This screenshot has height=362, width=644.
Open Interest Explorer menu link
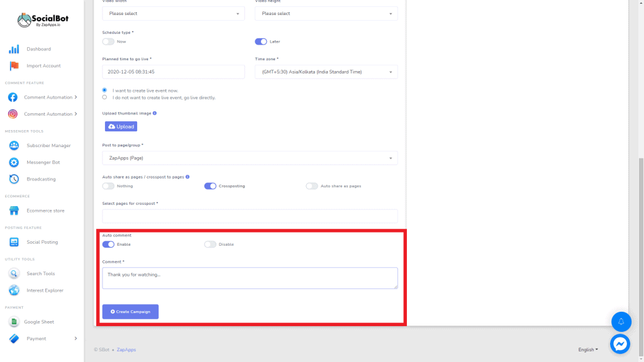[45, 290]
